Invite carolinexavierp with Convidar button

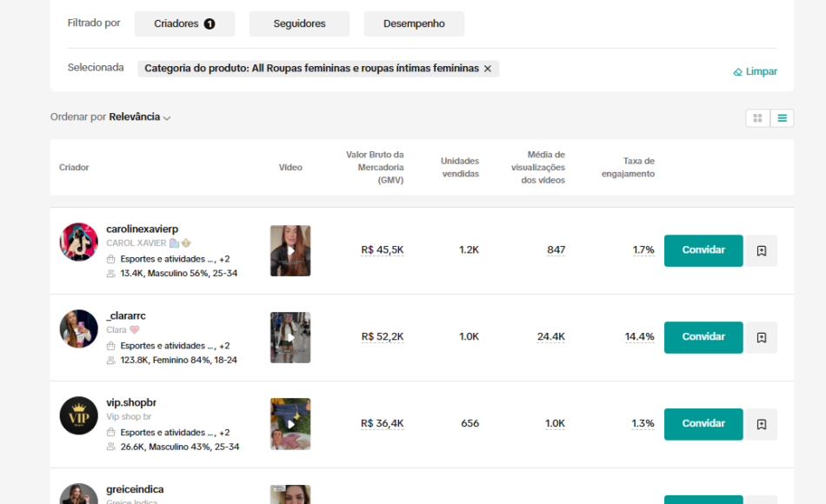click(703, 250)
